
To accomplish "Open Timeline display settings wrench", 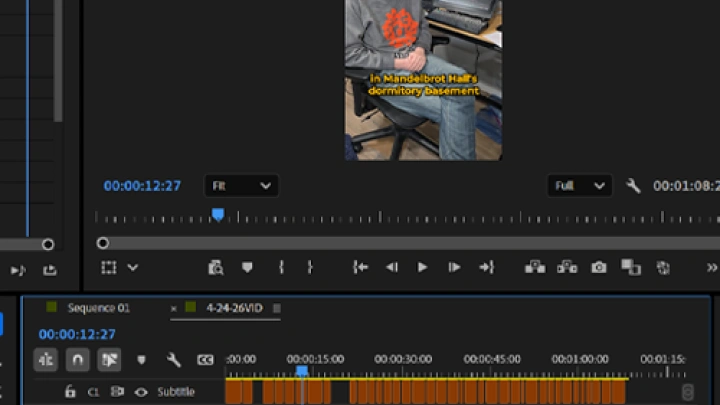I will 174,360.
